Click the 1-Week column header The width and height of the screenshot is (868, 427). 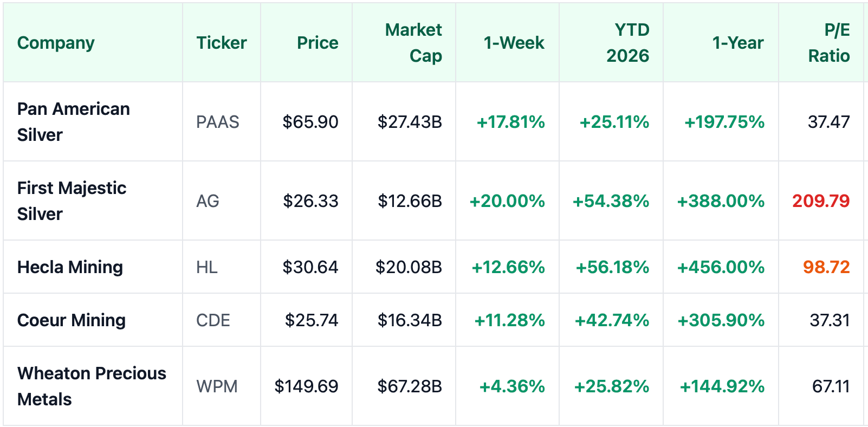click(514, 43)
